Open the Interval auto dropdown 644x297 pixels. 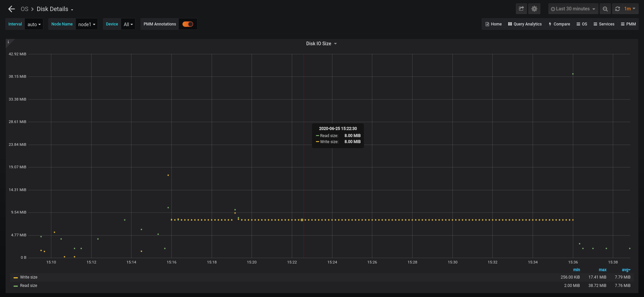34,24
